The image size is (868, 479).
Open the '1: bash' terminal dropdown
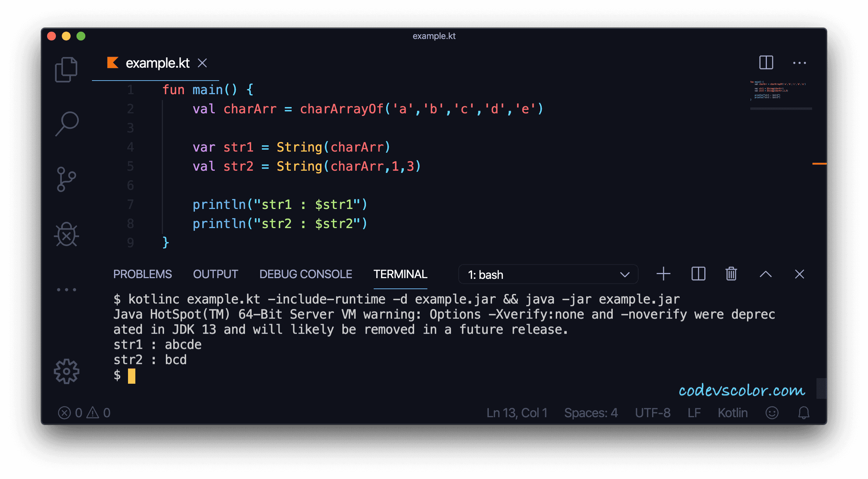pos(548,274)
